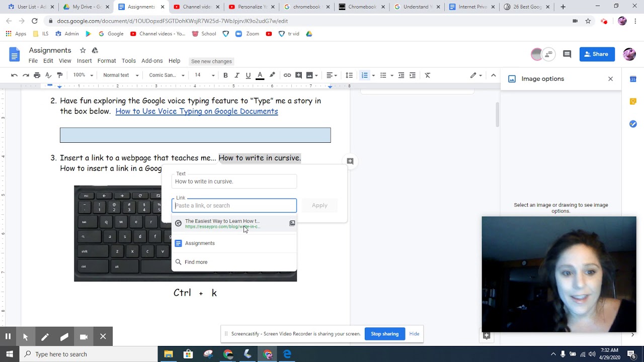Toggle the Screencastify embedded webcam
Viewport: 644px width, 362px height.
[84, 337]
